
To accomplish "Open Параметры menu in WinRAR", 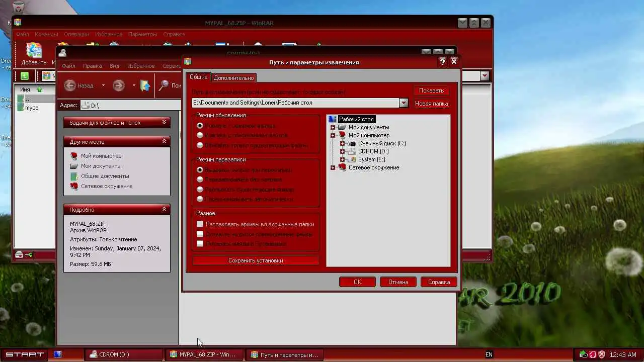I will (142, 34).
